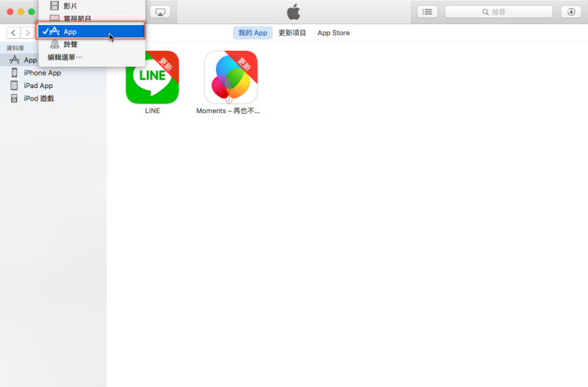Click the green zoom window button
The image size is (588, 387).
pyautogui.click(x=32, y=12)
